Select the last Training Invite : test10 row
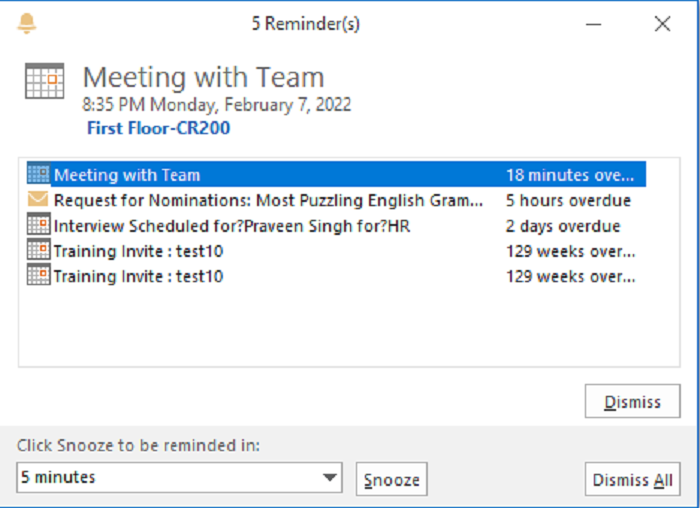The width and height of the screenshot is (700, 508). 336,276
